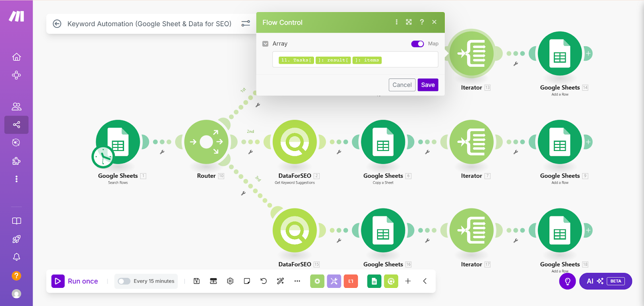Select the Iterator 13 module
This screenshot has height=306, width=644.
click(x=471, y=54)
